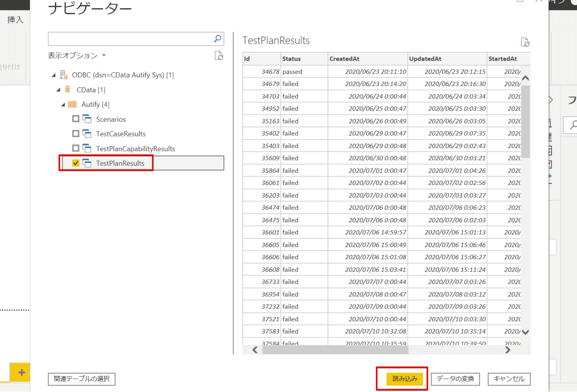Collapse the CData [1] tree node
Viewport: 577px width, 392px height.
[x=58, y=90]
